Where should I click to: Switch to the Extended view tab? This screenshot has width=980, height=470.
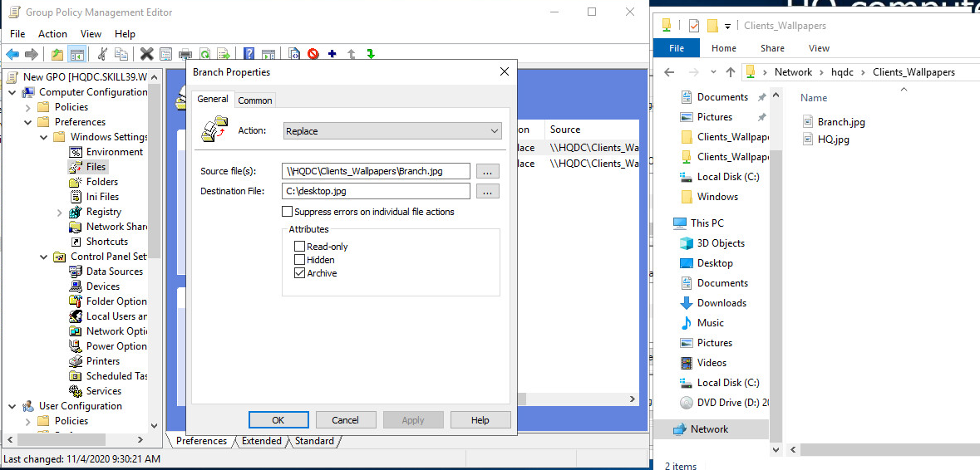(261, 441)
